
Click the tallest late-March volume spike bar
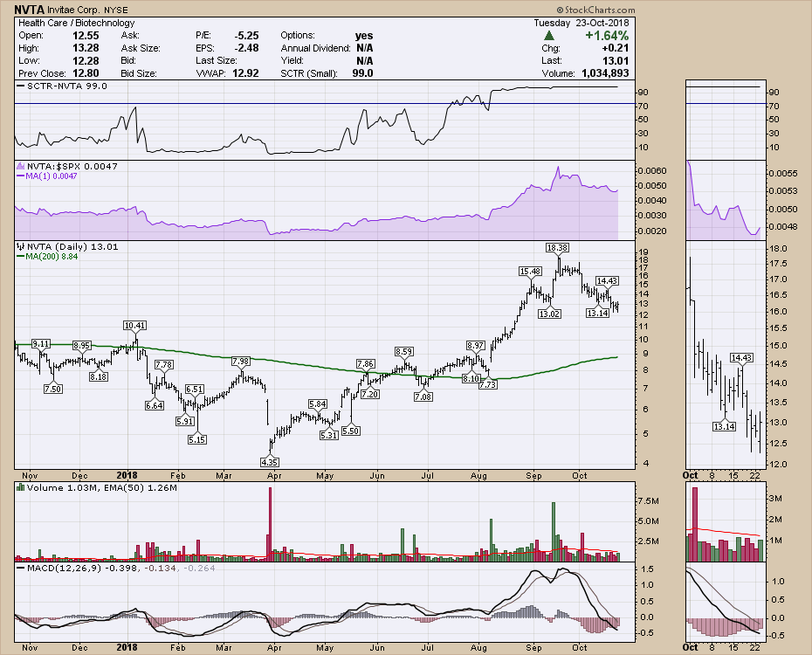point(270,524)
